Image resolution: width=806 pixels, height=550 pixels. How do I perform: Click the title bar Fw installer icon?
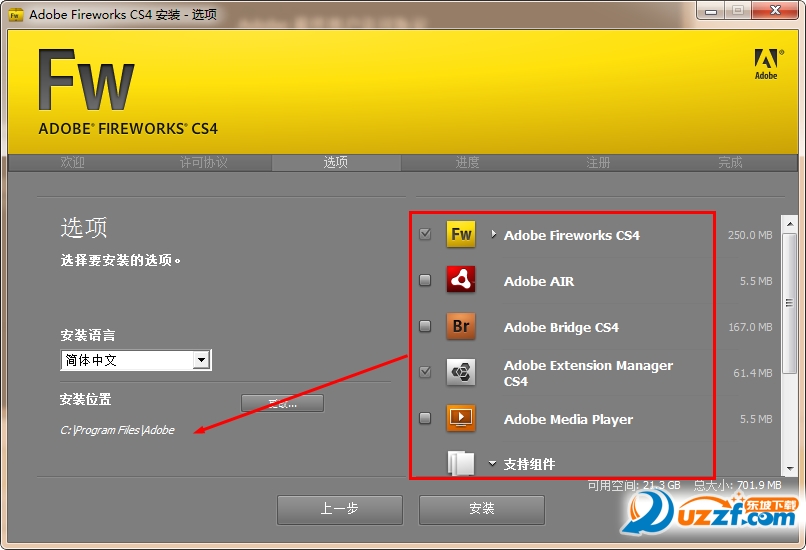pyautogui.click(x=15, y=15)
